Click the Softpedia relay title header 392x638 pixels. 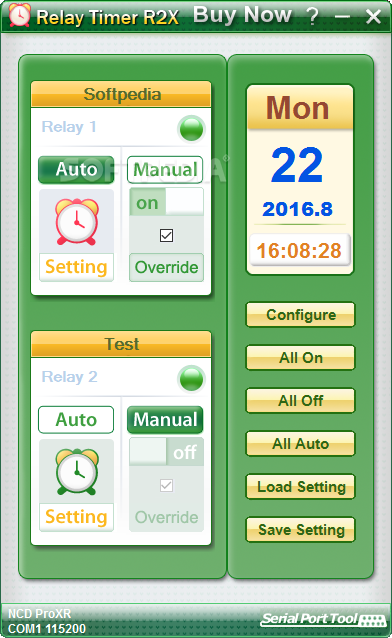pyautogui.click(x=121, y=94)
